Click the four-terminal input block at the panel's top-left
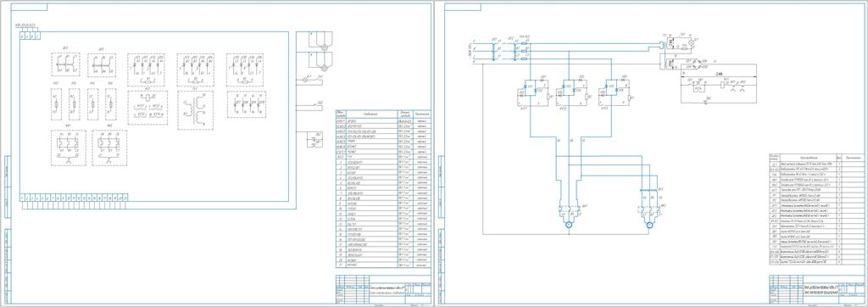 pyautogui.click(x=30, y=36)
